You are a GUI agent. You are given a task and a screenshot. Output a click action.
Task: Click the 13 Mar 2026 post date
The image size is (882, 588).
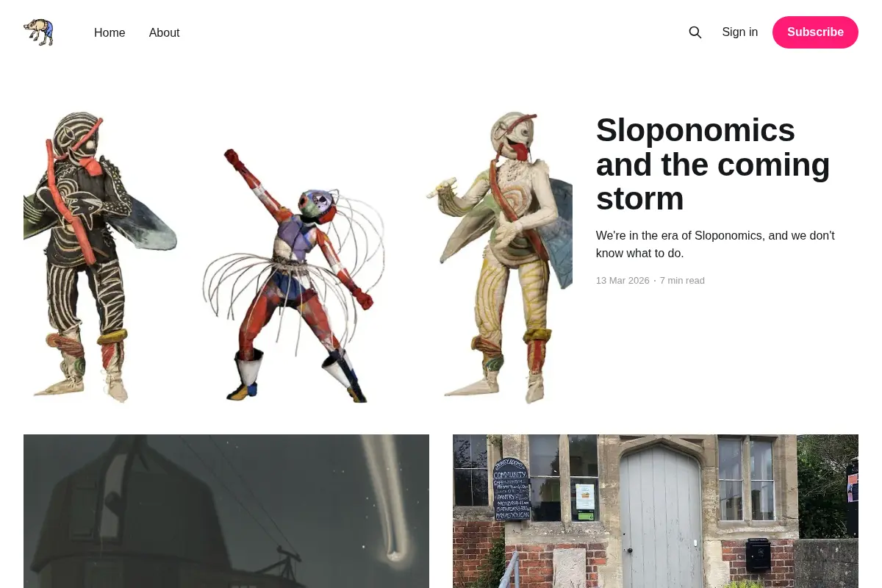(x=623, y=281)
